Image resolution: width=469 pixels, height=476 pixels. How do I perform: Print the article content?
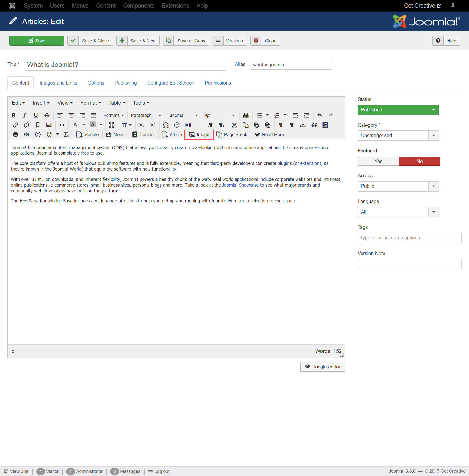15,135
